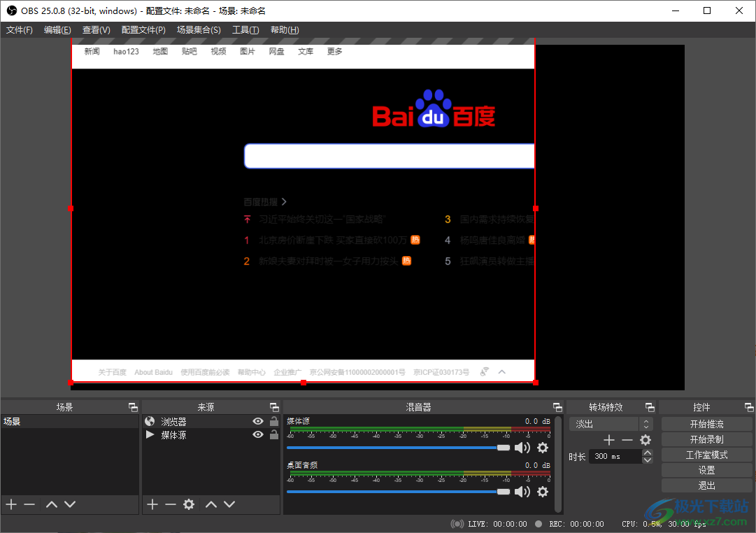756x533 pixels.
Task: Click the Baidu search box in preview
Action: pyautogui.click(x=390, y=156)
